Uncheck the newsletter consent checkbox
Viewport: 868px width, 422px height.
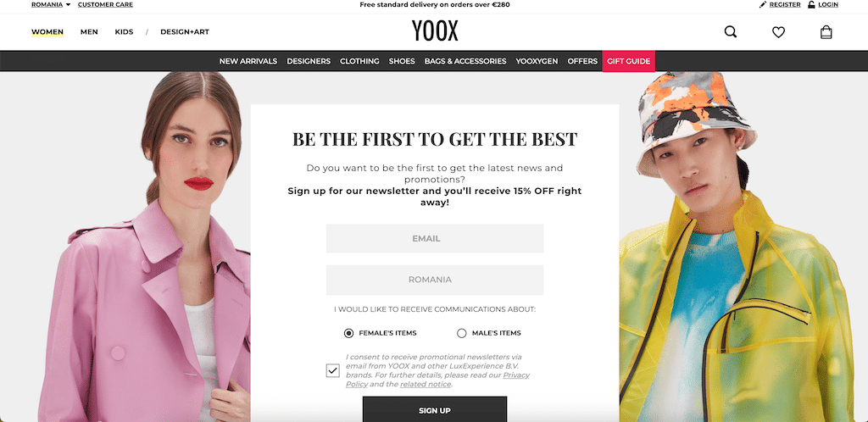[332, 370]
